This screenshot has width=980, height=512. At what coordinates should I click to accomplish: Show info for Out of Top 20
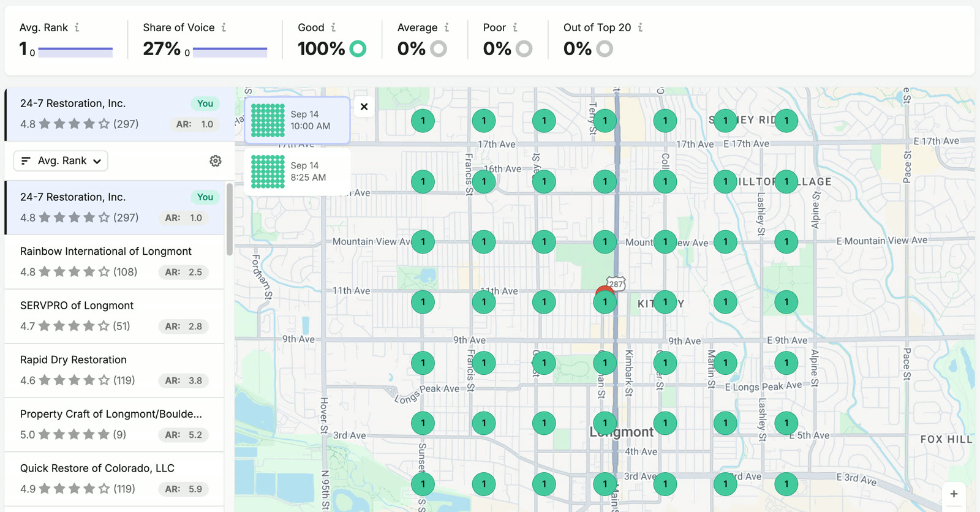[640, 28]
